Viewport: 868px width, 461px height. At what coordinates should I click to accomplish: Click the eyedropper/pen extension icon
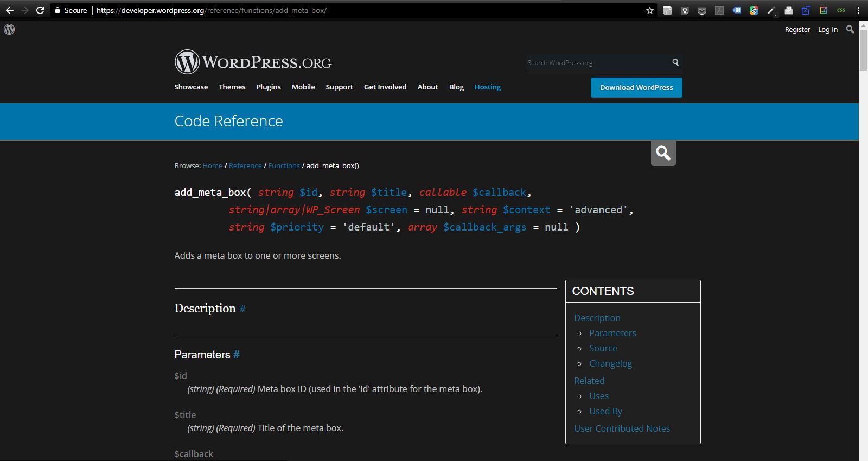771,10
